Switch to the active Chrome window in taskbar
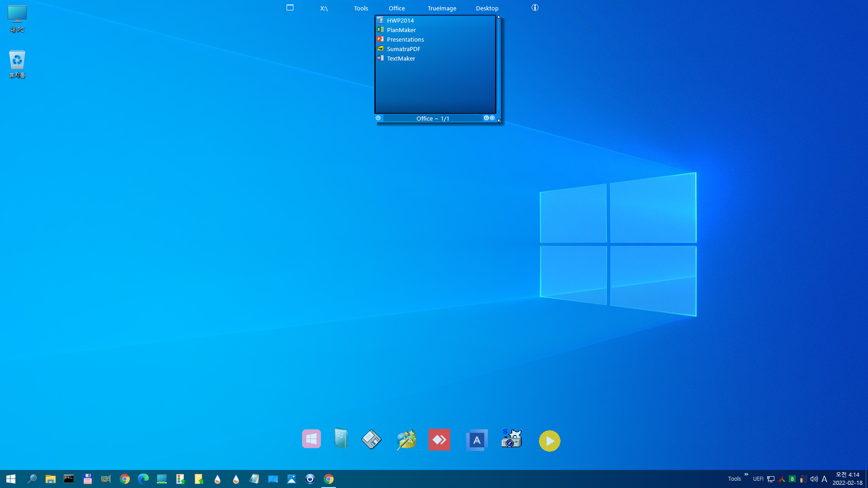The height and width of the screenshot is (488, 868). click(329, 479)
